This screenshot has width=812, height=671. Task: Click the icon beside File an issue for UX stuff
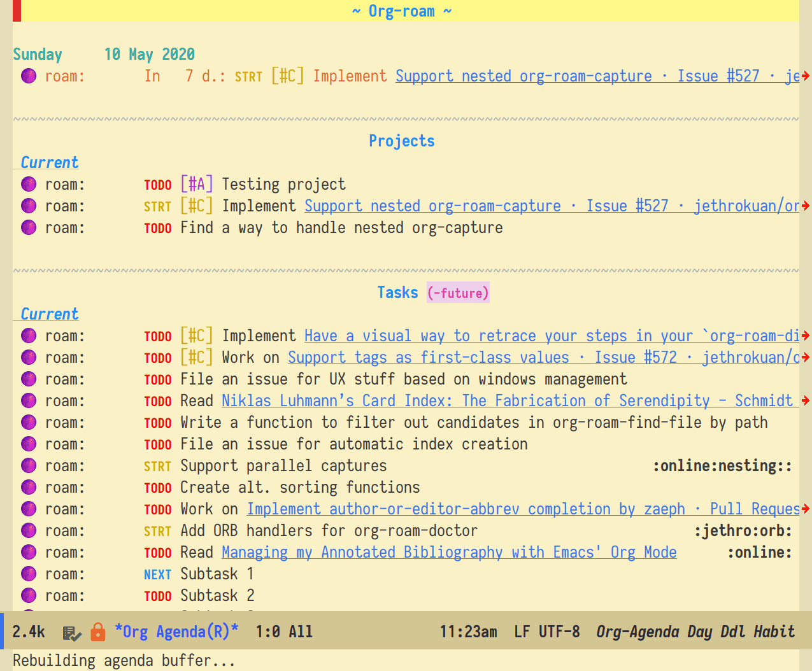point(29,379)
